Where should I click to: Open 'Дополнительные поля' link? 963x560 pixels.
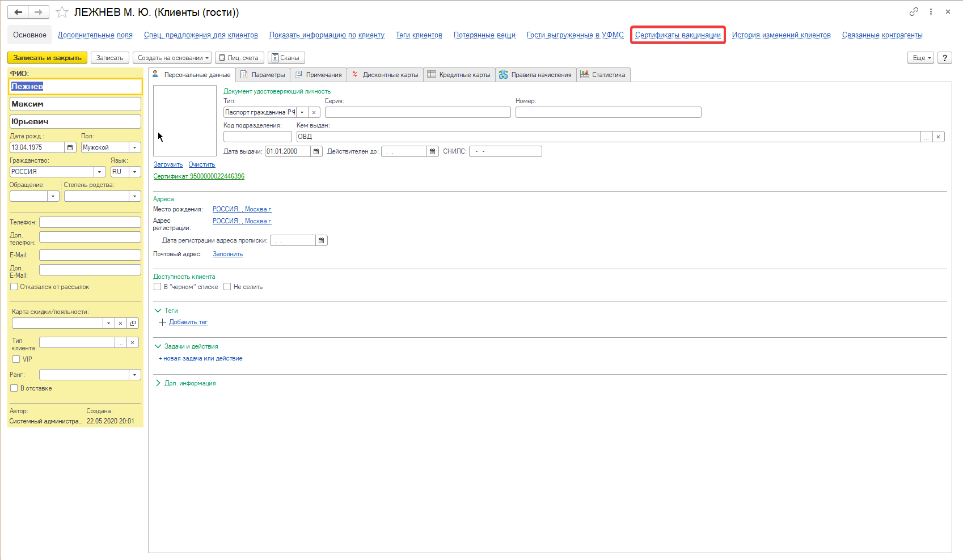coord(95,35)
